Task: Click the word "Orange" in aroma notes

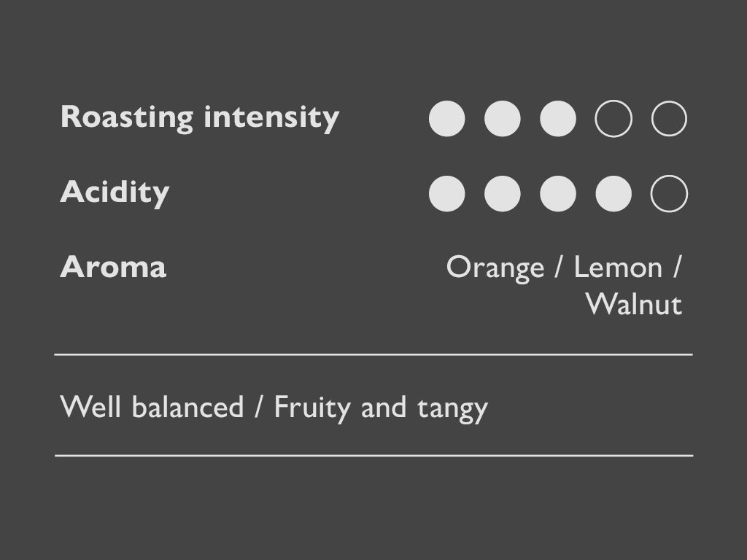Action: tap(495, 268)
